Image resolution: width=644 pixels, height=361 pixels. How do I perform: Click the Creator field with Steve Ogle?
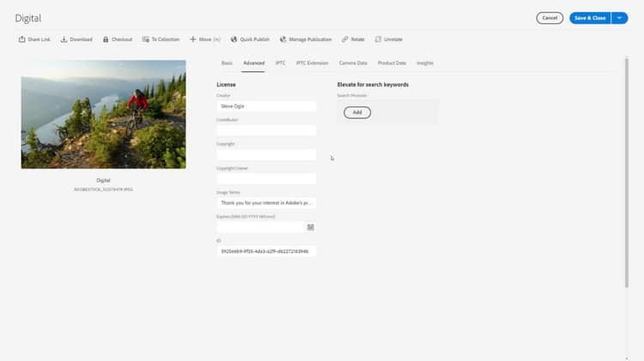266,106
